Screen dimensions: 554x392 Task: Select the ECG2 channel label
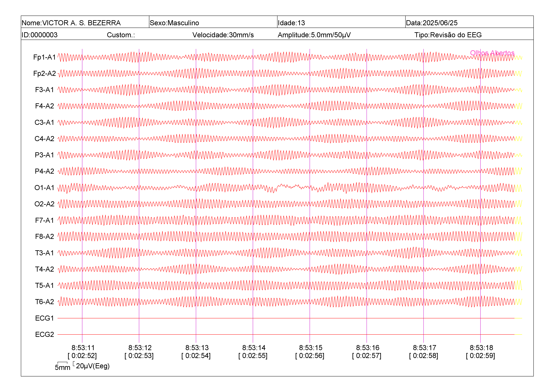pyautogui.click(x=44, y=334)
